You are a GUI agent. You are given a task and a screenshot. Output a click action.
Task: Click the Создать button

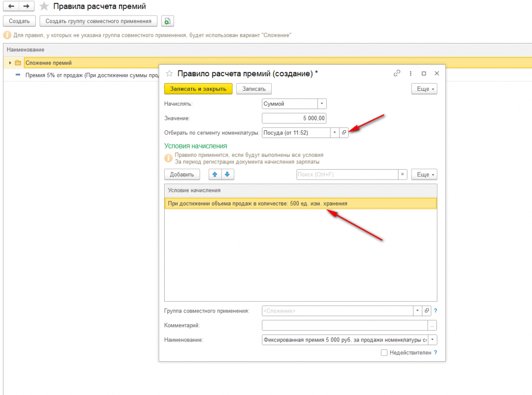click(19, 21)
